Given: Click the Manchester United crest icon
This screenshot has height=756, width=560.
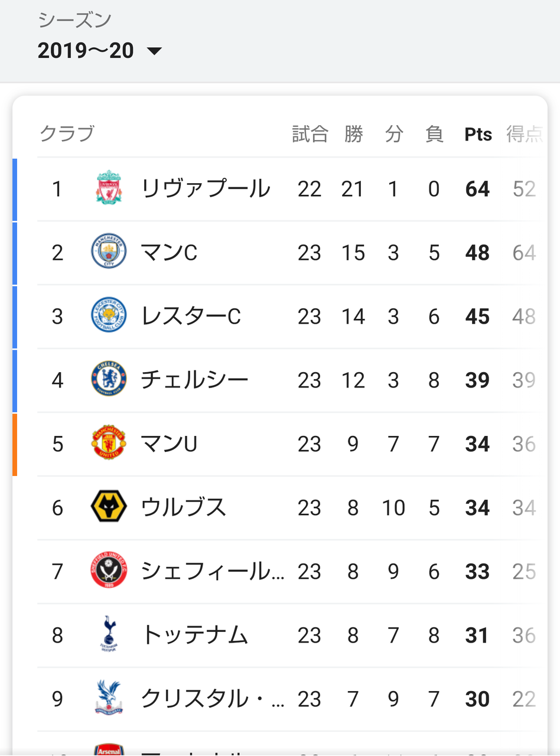Looking at the screenshot, I should 109,444.
